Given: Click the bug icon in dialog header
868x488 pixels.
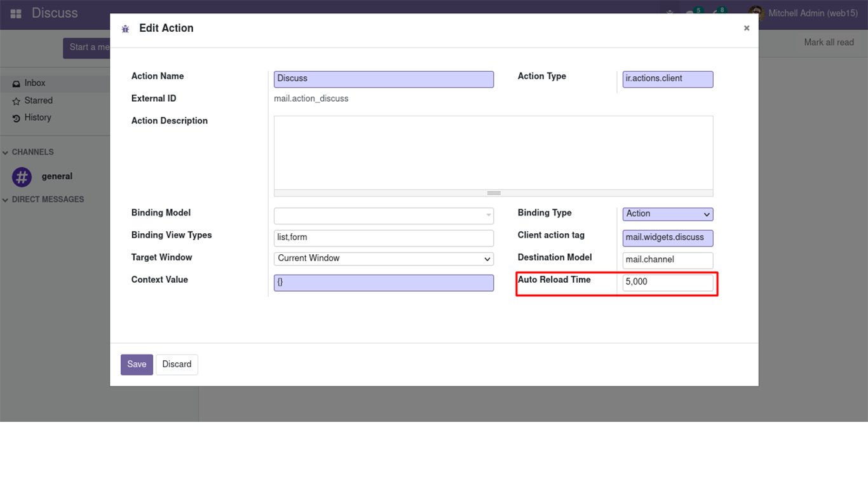Looking at the screenshot, I should tap(125, 29).
